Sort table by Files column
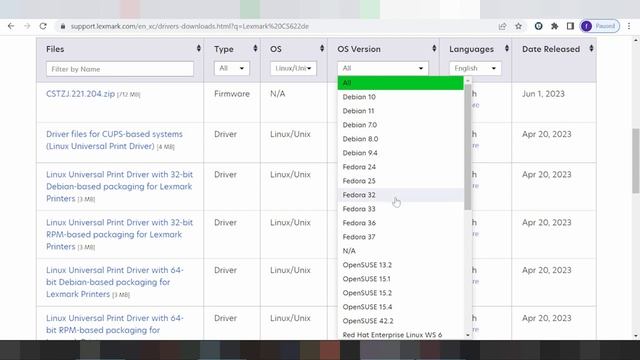The image size is (640, 360). click(198, 49)
